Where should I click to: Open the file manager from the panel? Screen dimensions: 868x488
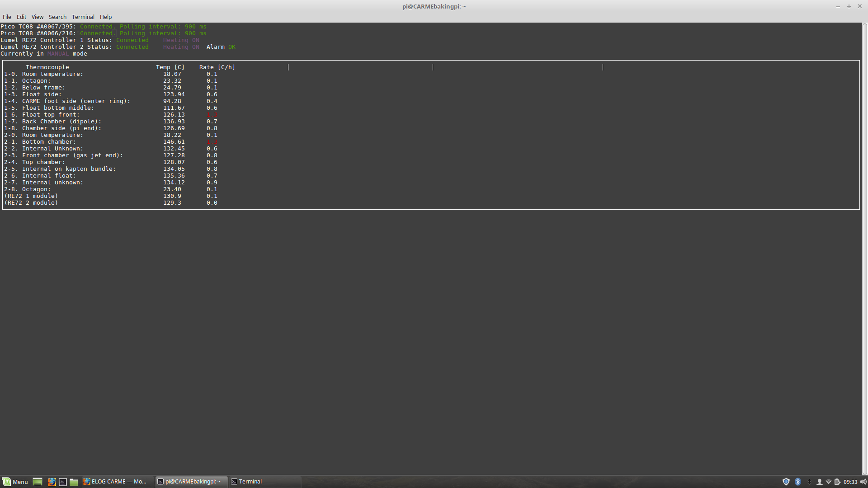click(x=73, y=482)
